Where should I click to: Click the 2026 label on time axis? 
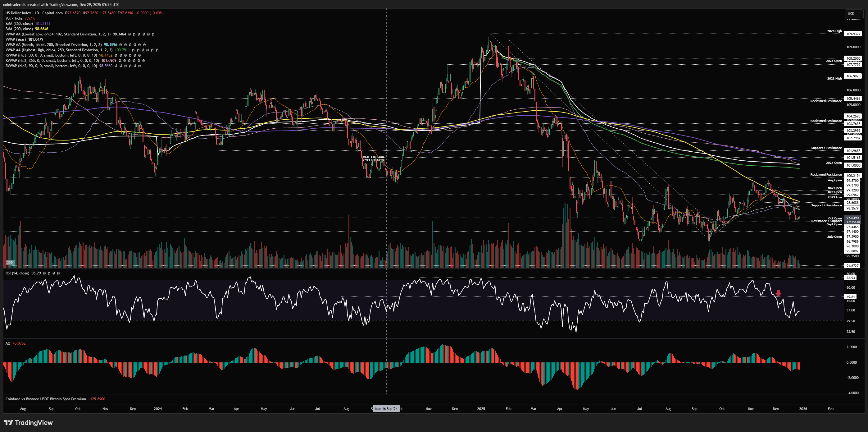(803, 409)
